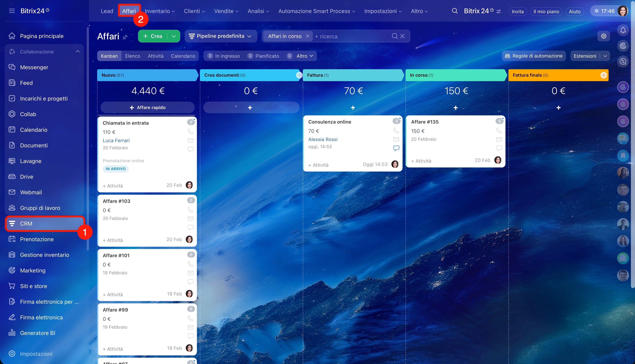Click the search magnifier in top bar
This screenshot has height=364, width=635.
click(x=454, y=11)
